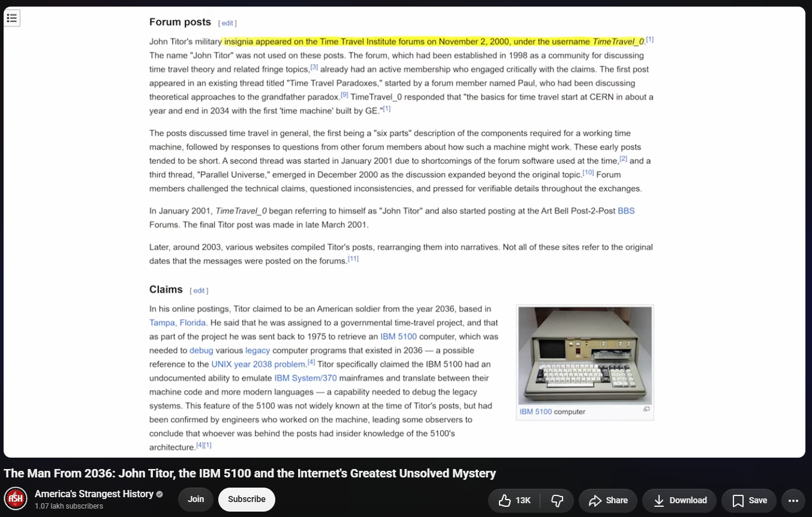Click the Claims heading
The height and width of the screenshot is (517, 812).
[166, 290]
